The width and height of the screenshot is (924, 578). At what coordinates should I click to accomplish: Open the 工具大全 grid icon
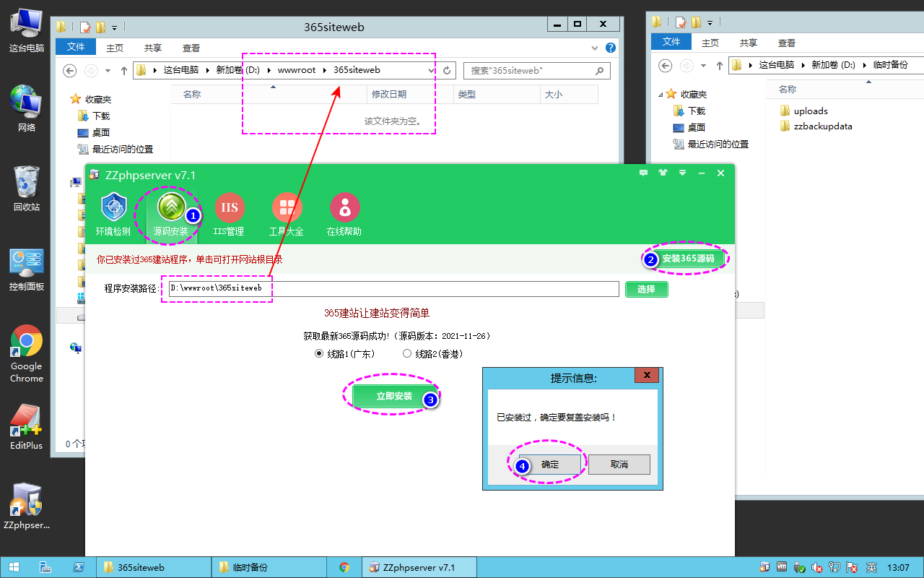coord(287,210)
